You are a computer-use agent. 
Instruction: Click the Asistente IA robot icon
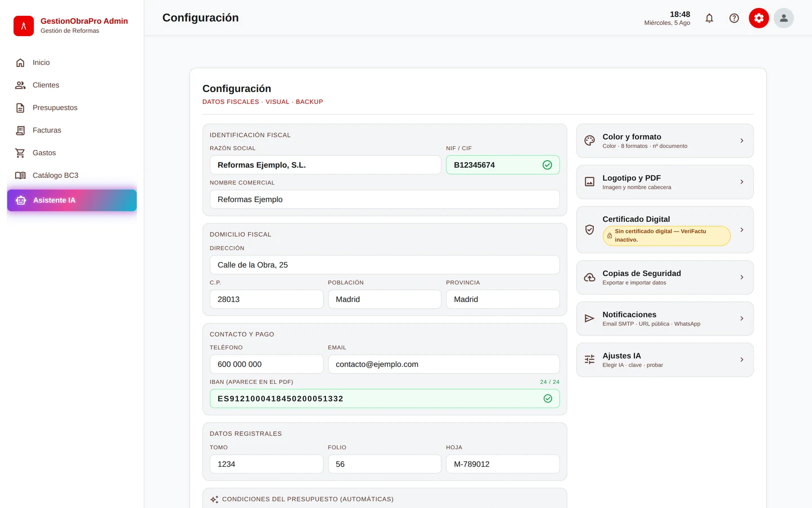coord(21,200)
